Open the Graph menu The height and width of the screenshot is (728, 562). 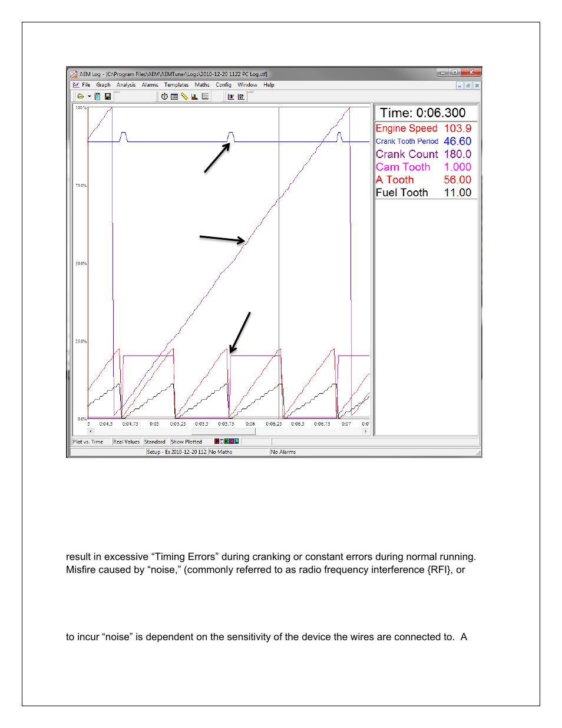(104, 85)
